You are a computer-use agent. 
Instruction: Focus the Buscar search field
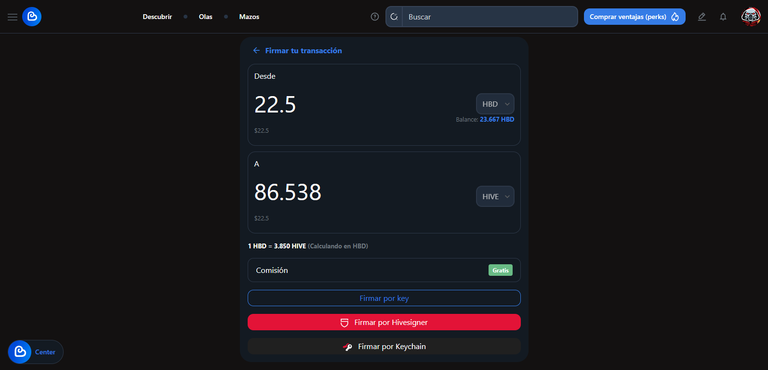(x=490, y=17)
